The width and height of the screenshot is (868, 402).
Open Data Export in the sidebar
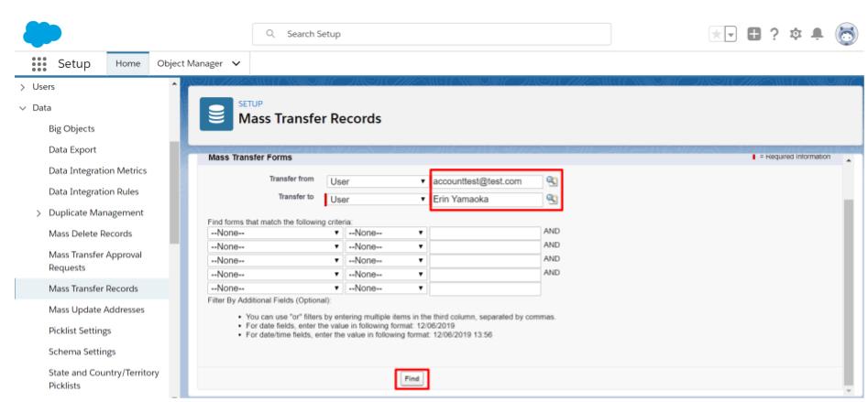[x=72, y=150]
